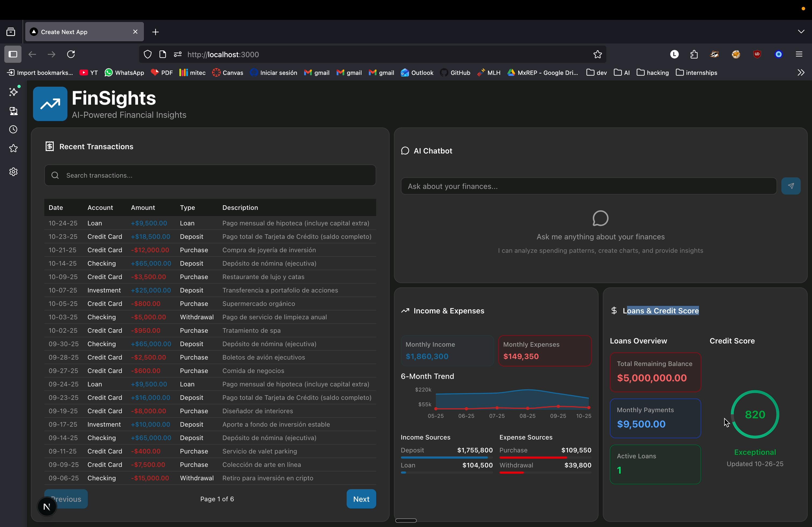Viewport: 812px width, 527px height.
Task: Open the GitHub bookmark link
Action: pyautogui.click(x=455, y=73)
